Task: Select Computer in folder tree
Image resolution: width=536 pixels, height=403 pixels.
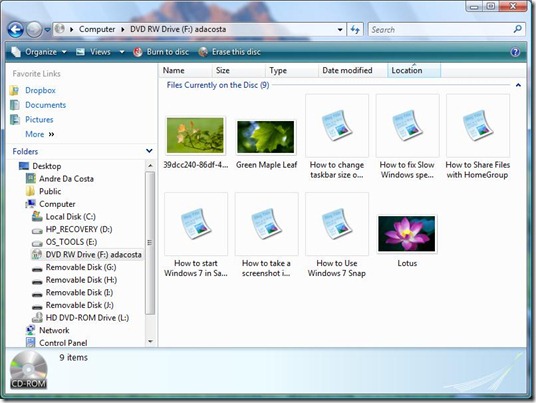Action: click(57, 204)
